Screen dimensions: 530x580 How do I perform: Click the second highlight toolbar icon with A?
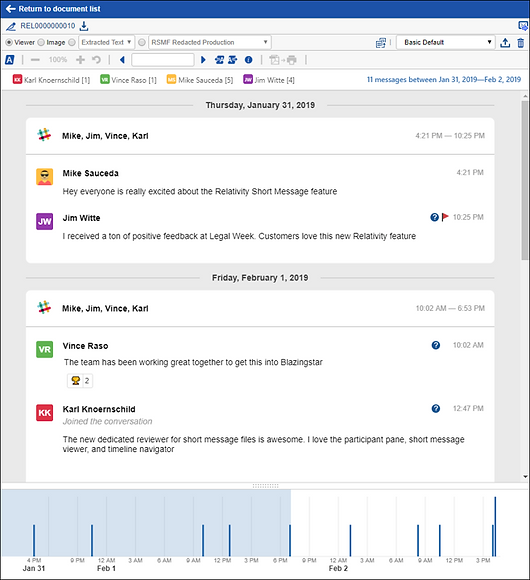click(x=233, y=60)
